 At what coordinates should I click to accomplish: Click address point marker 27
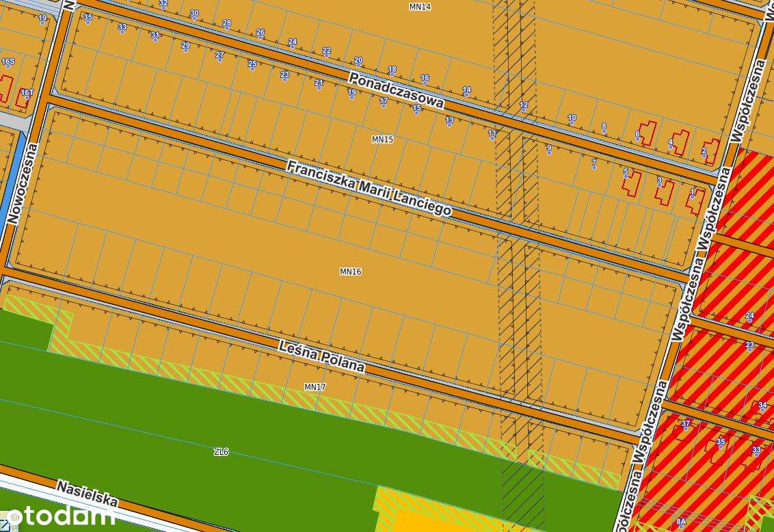coord(219,56)
